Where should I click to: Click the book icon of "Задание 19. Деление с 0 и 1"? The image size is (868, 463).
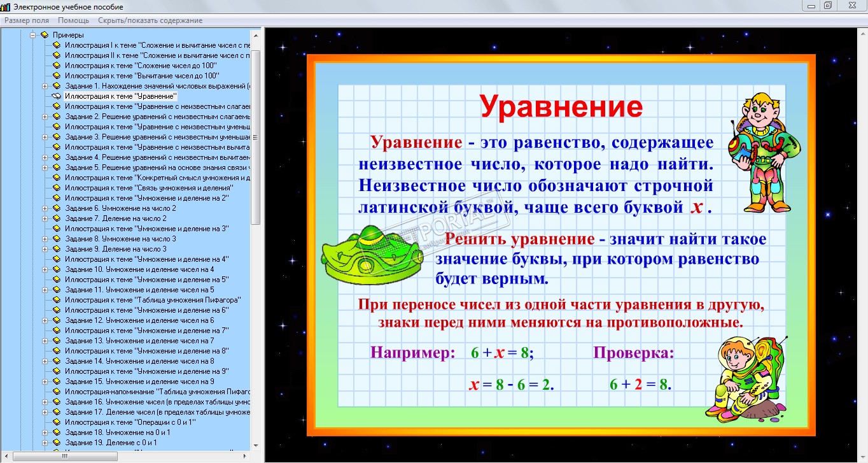pyautogui.click(x=56, y=443)
